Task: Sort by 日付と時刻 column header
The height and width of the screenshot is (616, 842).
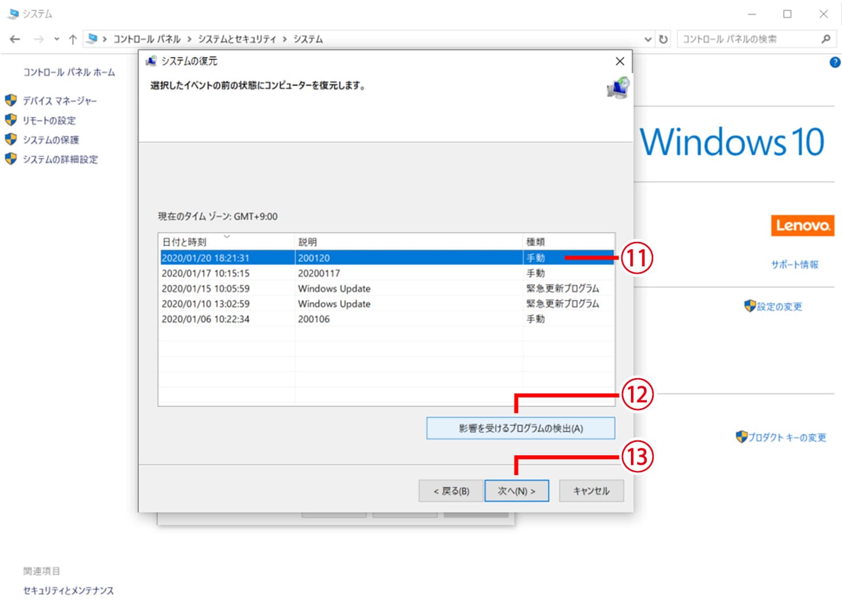Action: pos(226,241)
